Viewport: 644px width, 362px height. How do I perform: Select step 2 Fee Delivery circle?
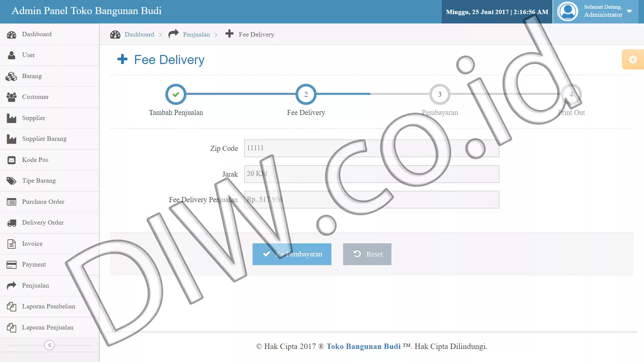[306, 95]
